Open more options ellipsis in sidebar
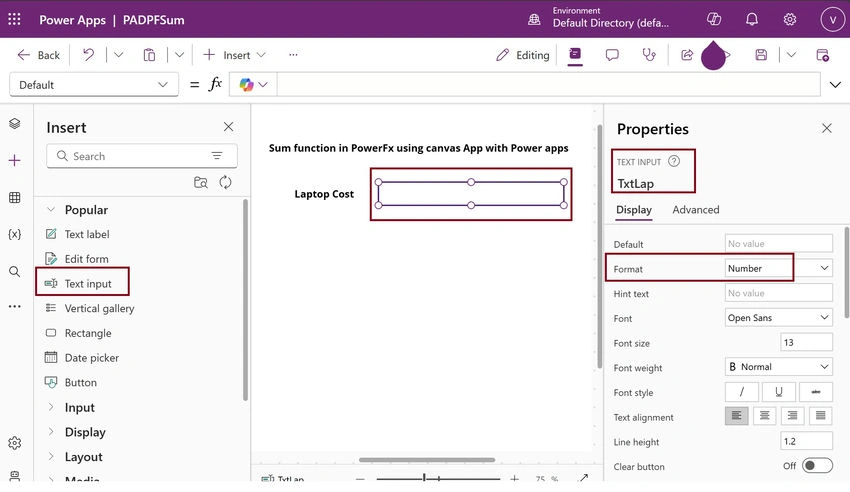This screenshot has width=850, height=492. click(15, 306)
